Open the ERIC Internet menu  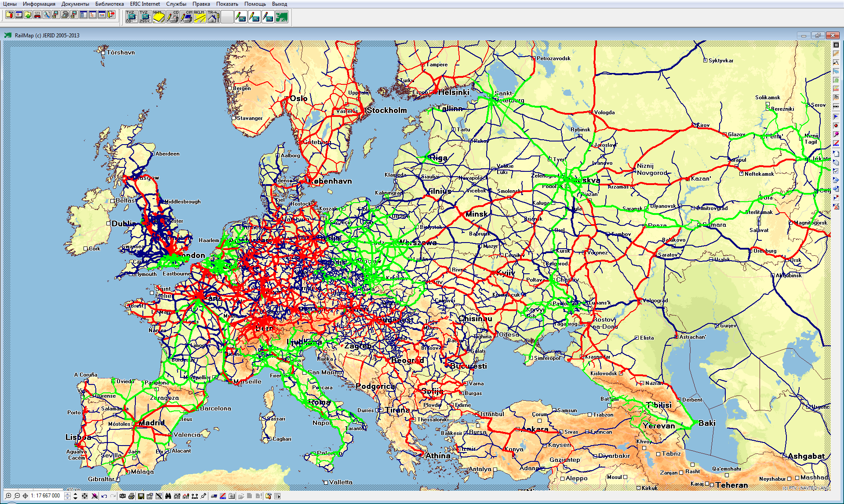[145, 4]
